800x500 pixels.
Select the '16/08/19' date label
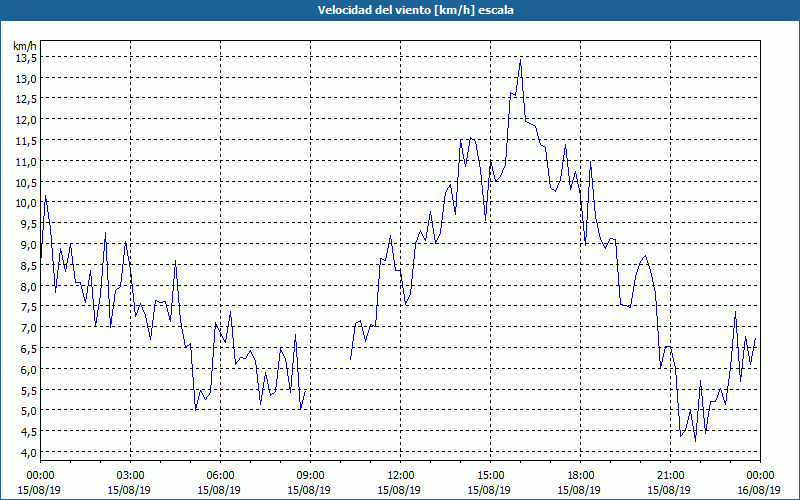pos(759,490)
